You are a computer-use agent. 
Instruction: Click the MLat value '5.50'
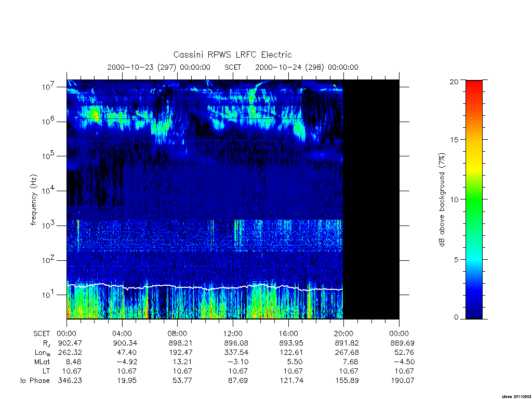tap(295, 362)
